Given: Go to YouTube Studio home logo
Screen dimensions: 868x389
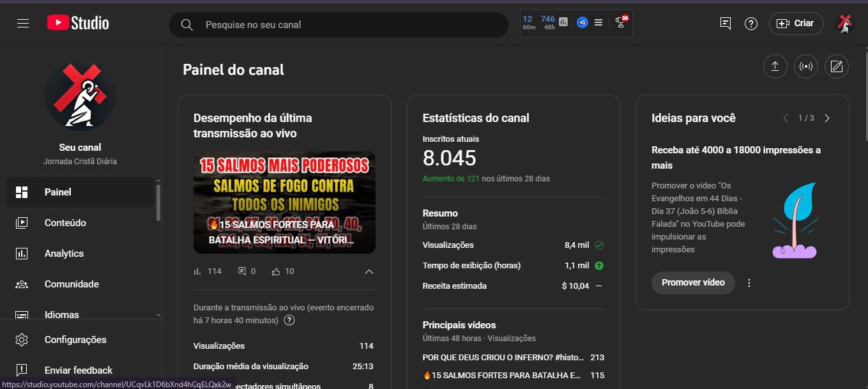Looking at the screenshot, I should pyautogui.click(x=78, y=24).
